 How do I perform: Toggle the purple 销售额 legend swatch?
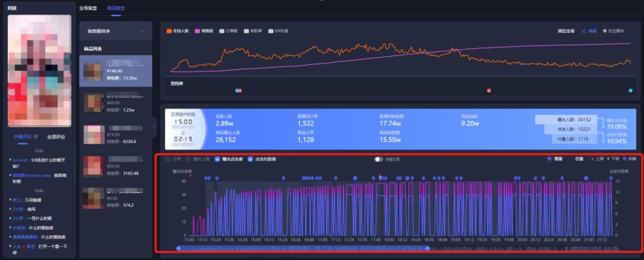coord(197,31)
